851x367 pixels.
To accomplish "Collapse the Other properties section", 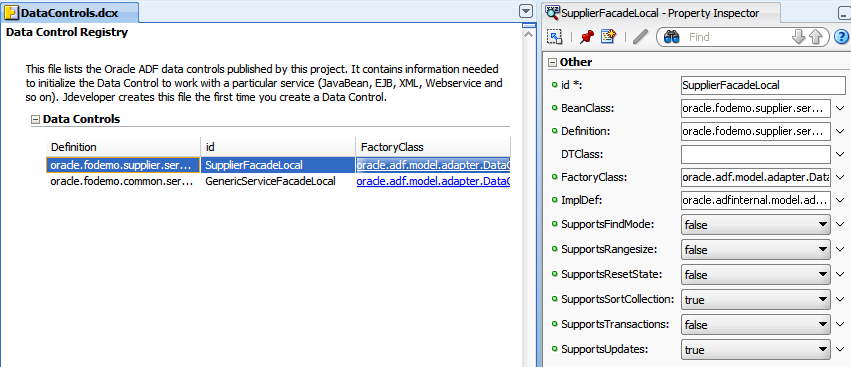I will (552, 62).
